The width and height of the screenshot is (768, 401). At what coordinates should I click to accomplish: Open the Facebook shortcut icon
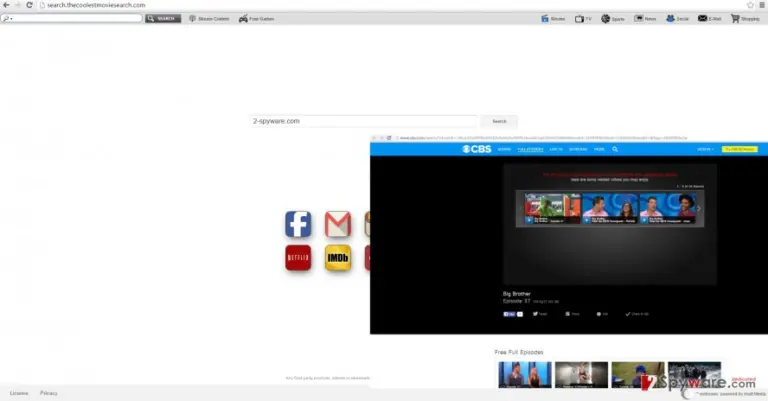298,224
